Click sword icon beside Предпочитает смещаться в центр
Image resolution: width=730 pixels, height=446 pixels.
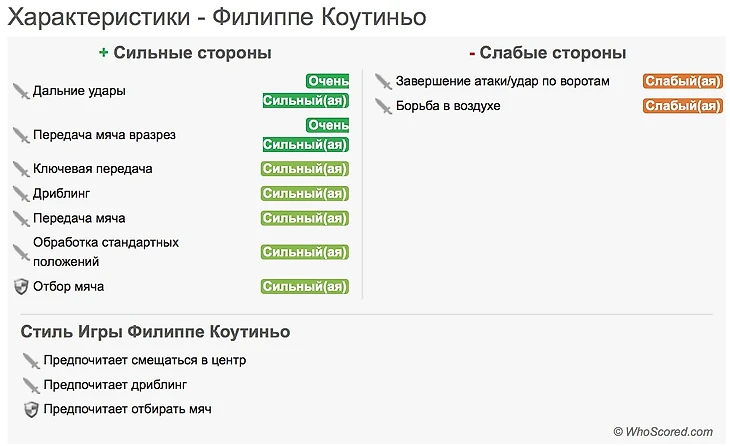31,360
